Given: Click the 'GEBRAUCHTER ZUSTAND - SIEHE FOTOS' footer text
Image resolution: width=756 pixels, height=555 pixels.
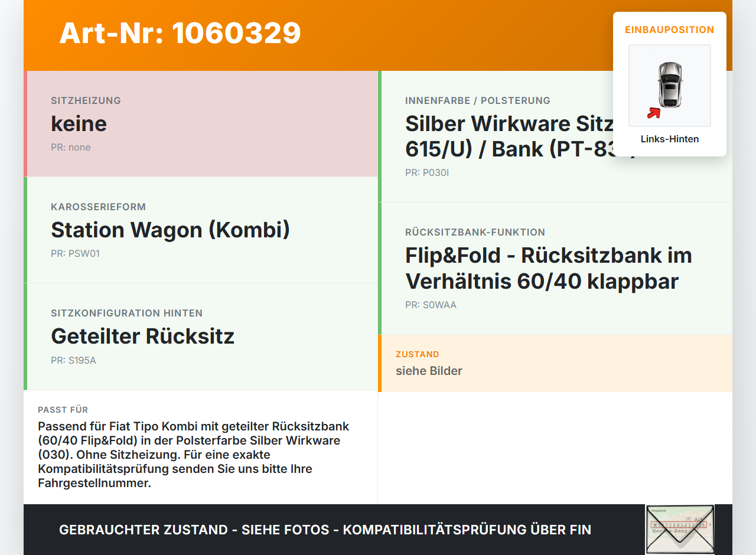Looking at the screenshot, I should tap(325, 530).
